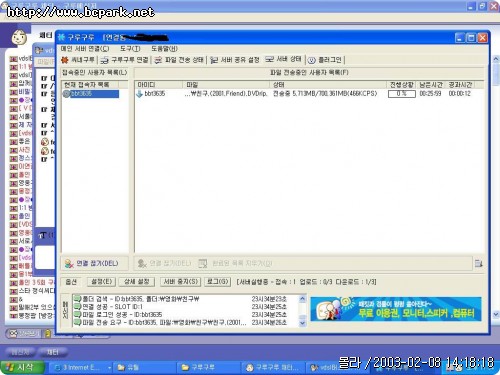Click the user icon beside bbt3635 in left list
This screenshot has width=500, height=375.
(66, 94)
